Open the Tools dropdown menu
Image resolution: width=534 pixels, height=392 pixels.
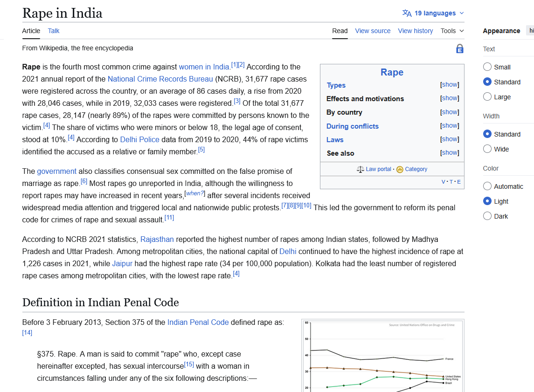[452, 31]
